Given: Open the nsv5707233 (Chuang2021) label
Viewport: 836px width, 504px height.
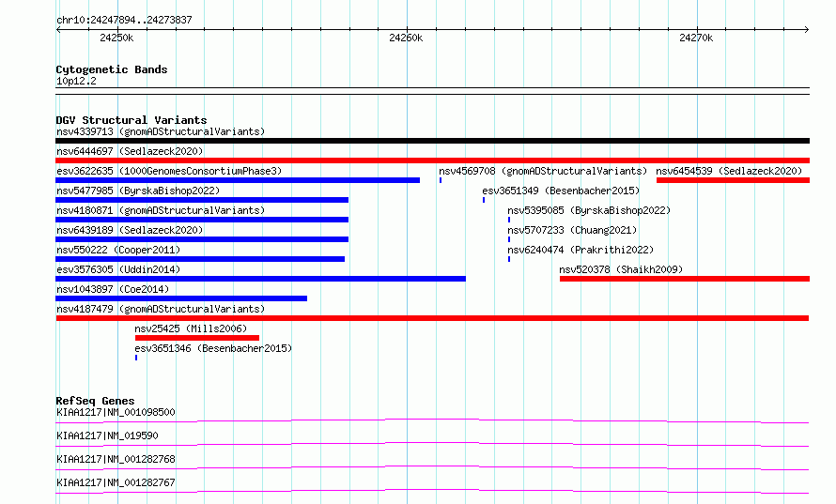Looking at the screenshot, I should (x=572, y=230).
